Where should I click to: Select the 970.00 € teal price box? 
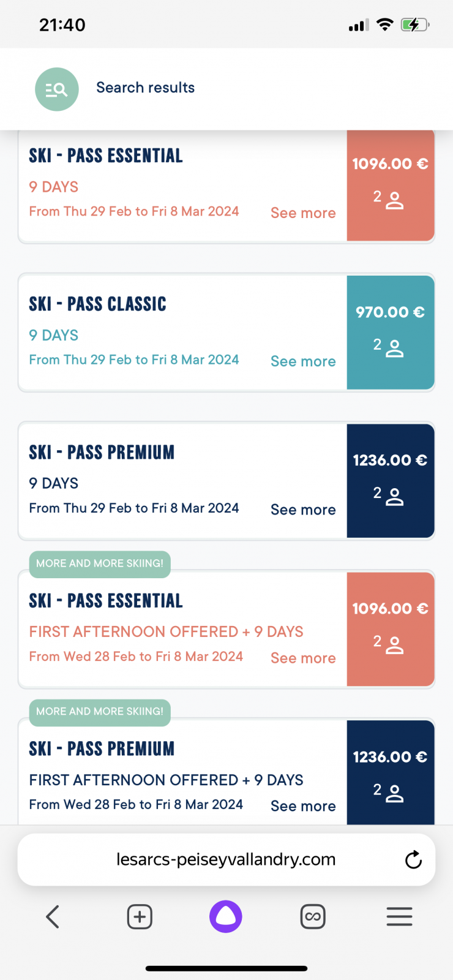point(391,333)
